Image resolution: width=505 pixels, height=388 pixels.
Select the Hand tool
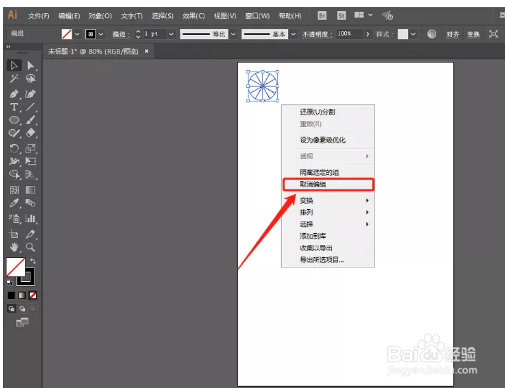pos(14,247)
